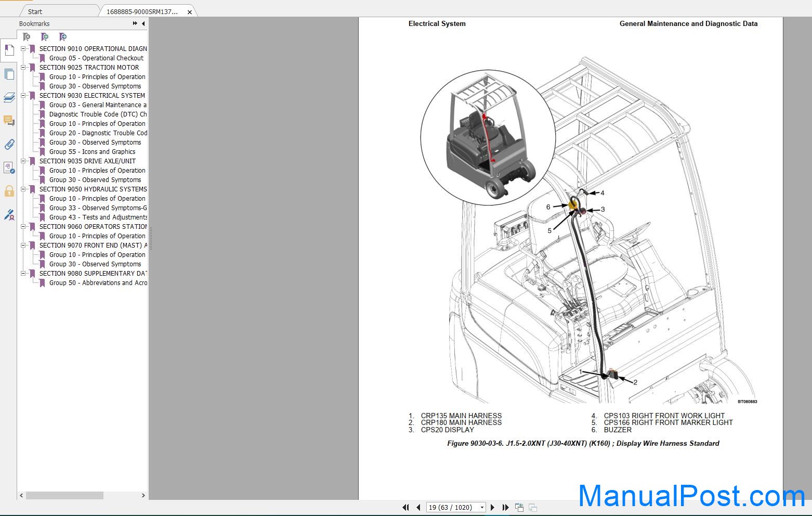Screen dimensions: 812x516
Task: Go to the first page
Action: click(405, 507)
